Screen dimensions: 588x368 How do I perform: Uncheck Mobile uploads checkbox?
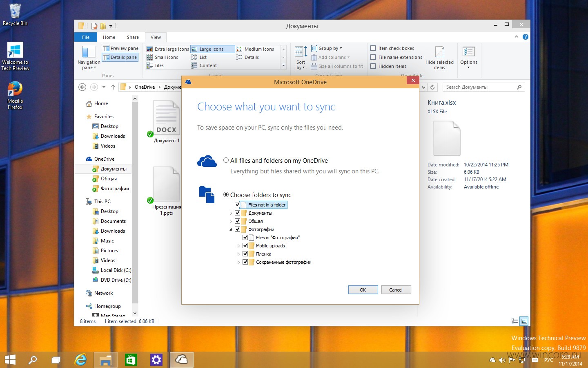245,246
